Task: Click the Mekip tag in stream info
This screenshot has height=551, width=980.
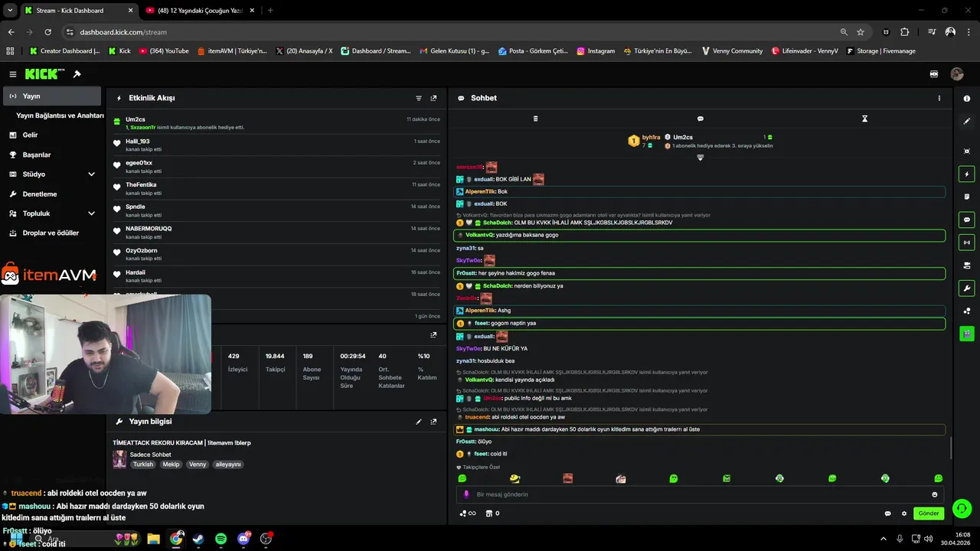Action: click(x=171, y=465)
